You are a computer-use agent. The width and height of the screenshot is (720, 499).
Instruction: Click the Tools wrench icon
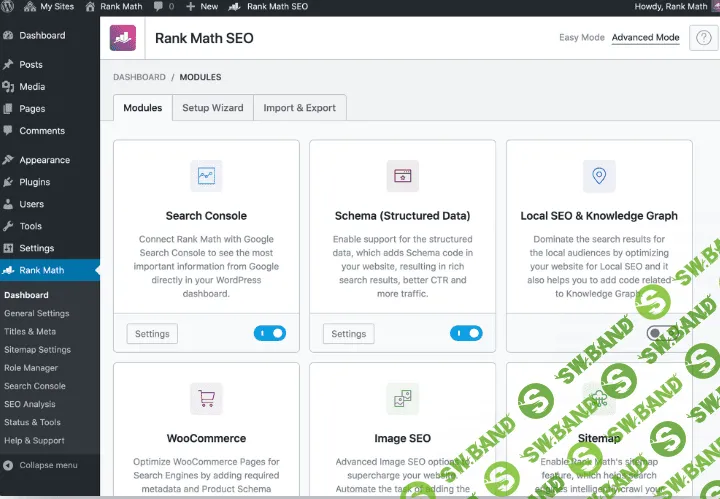click(x=8, y=226)
